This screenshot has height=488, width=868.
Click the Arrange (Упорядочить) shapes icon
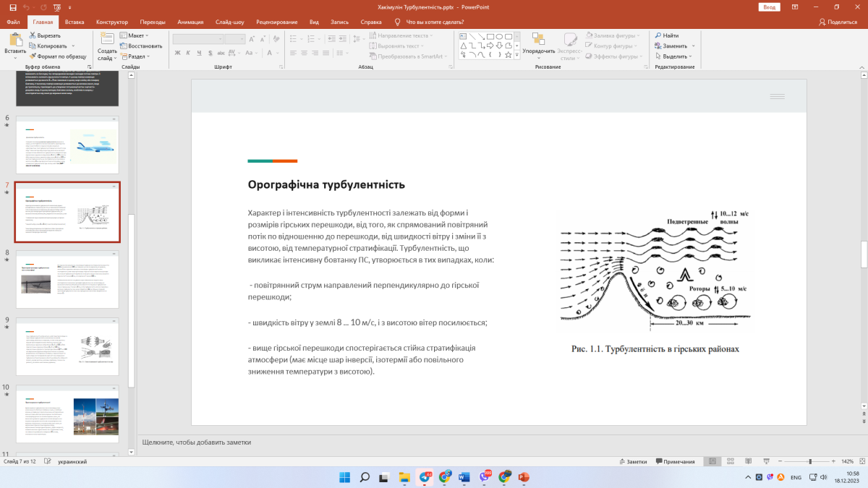pyautogui.click(x=537, y=39)
